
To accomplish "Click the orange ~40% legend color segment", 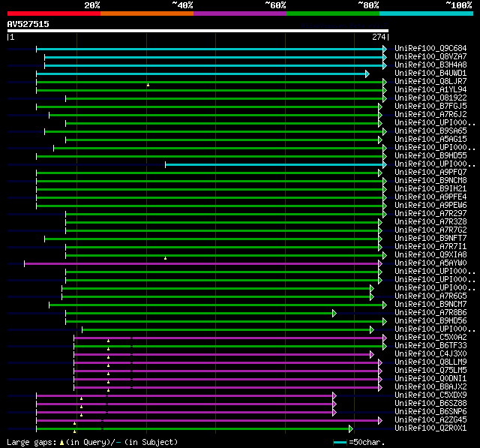I will point(147,14).
